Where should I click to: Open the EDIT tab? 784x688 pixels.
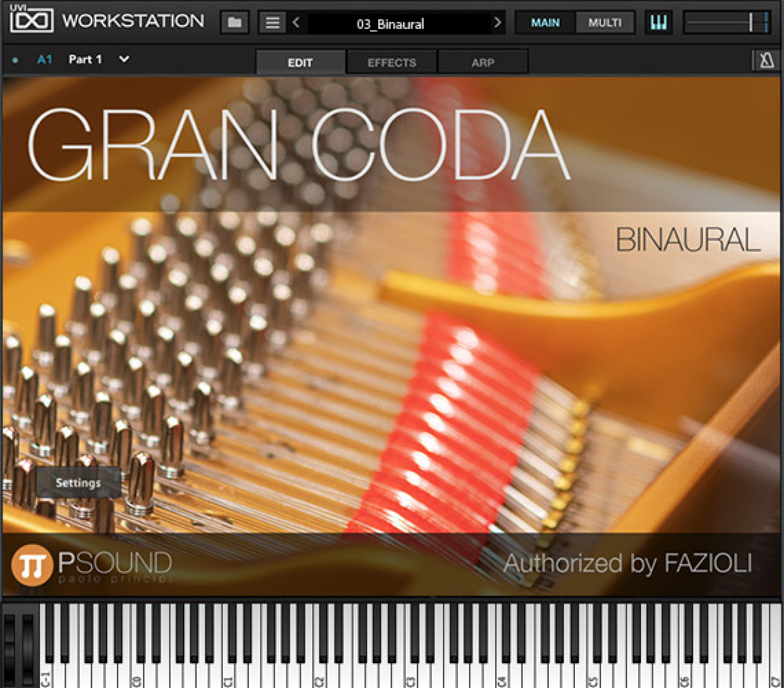point(301,63)
